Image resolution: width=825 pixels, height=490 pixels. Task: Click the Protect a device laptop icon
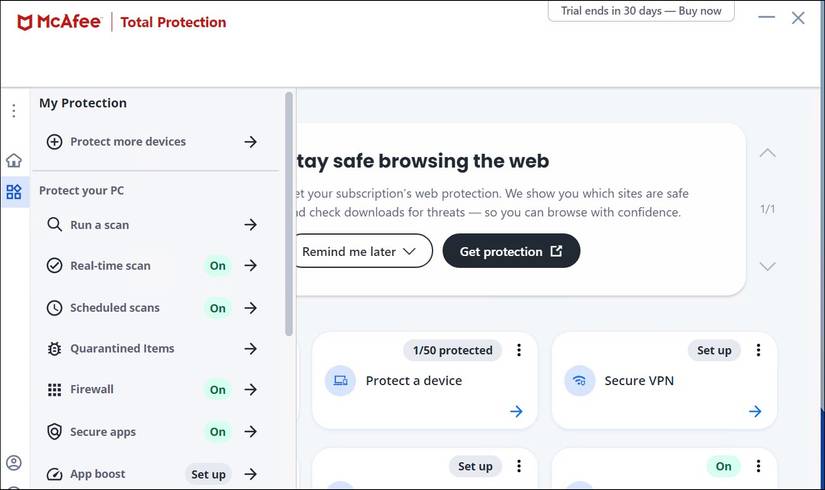click(x=340, y=381)
